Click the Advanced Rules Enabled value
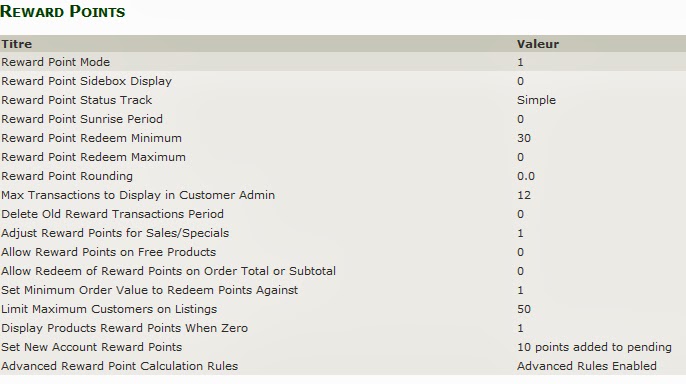 pos(587,366)
